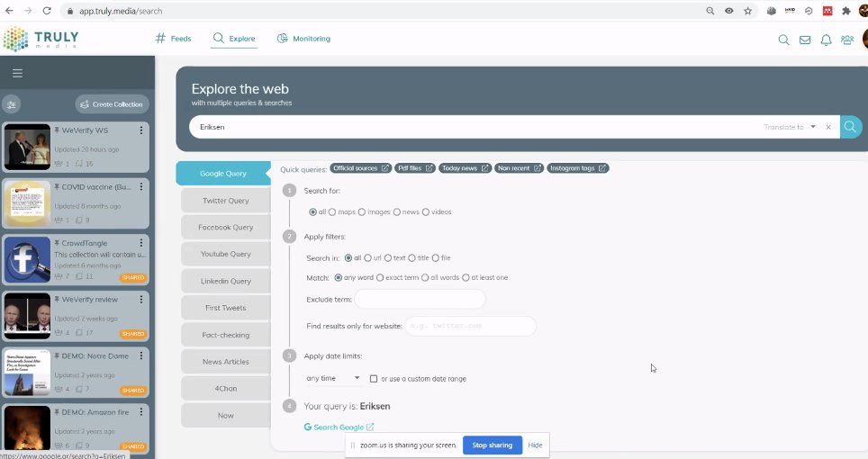Open options menu for DEMO: Notre Dame collection
This screenshot has width=868, height=459.
141,355
